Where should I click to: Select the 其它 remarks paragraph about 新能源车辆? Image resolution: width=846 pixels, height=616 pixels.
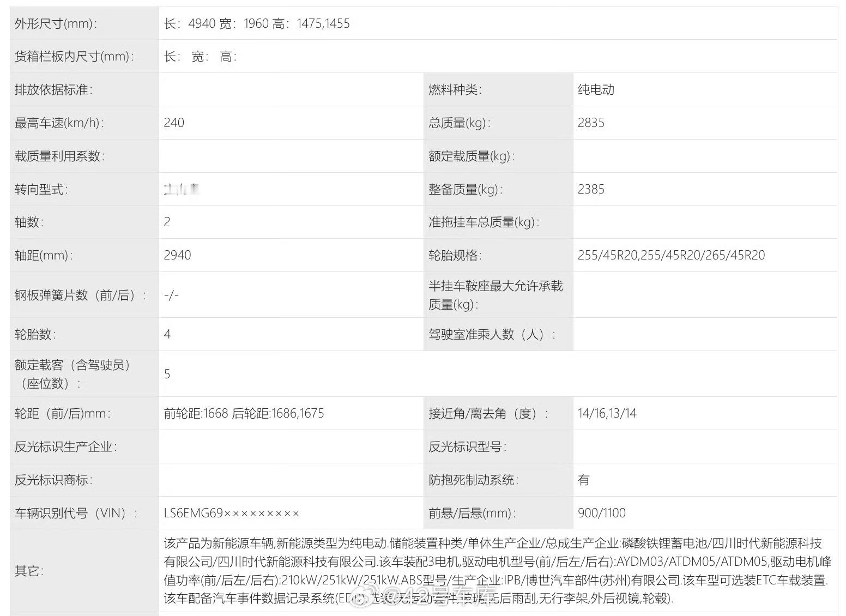tap(498, 571)
